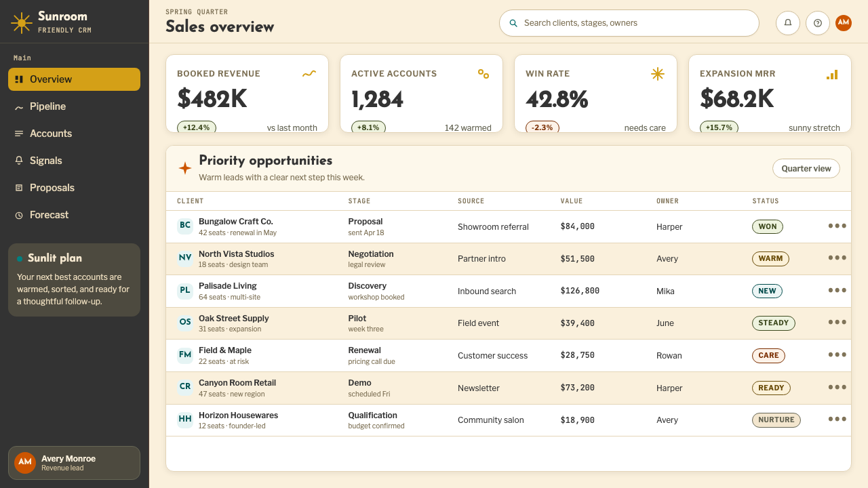
Task: Open the more options menu for Bungalow Craft Co.
Action: (x=837, y=226)
